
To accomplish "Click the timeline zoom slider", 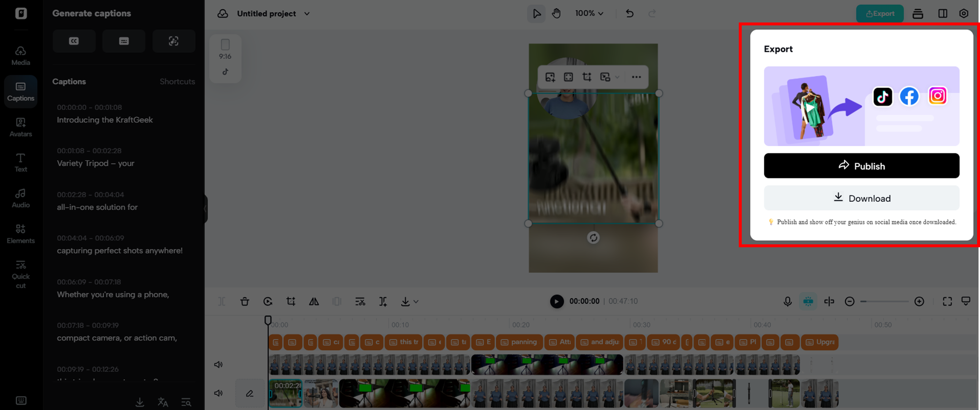I will [884, 302].
